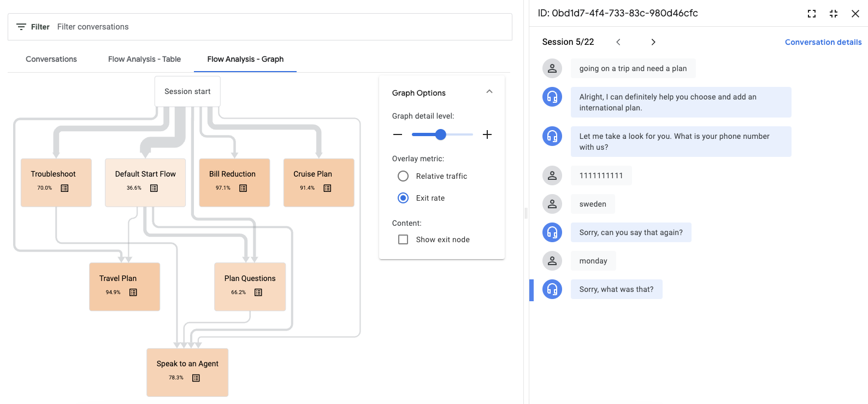Viewport: 868px width, 404px height.
Task: Select the Exit rate radio button
Action: coord(403,198)
